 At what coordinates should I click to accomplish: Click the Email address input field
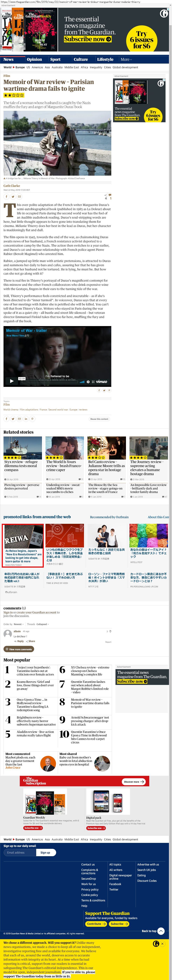pyautogui.click(x=20, y=853)
